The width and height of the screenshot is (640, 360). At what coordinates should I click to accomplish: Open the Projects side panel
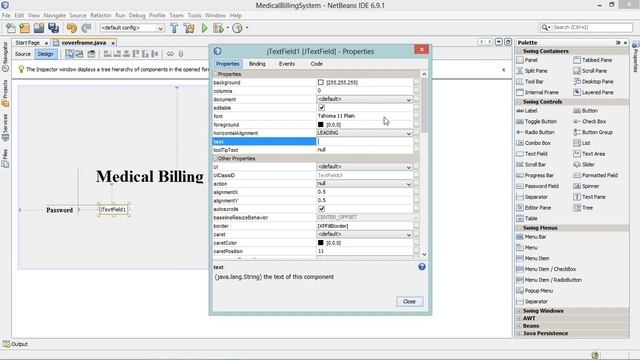5,93
